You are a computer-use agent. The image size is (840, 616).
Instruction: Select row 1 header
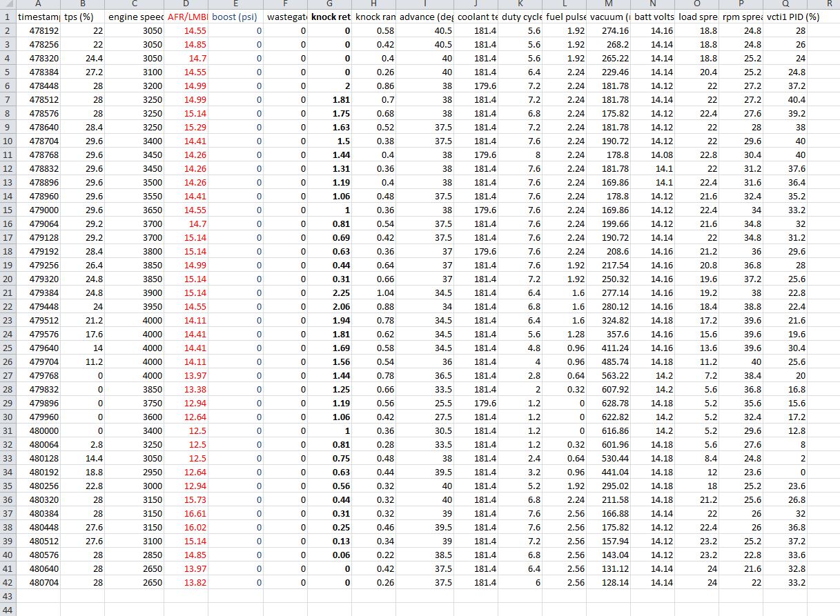[x=8, y=17]
